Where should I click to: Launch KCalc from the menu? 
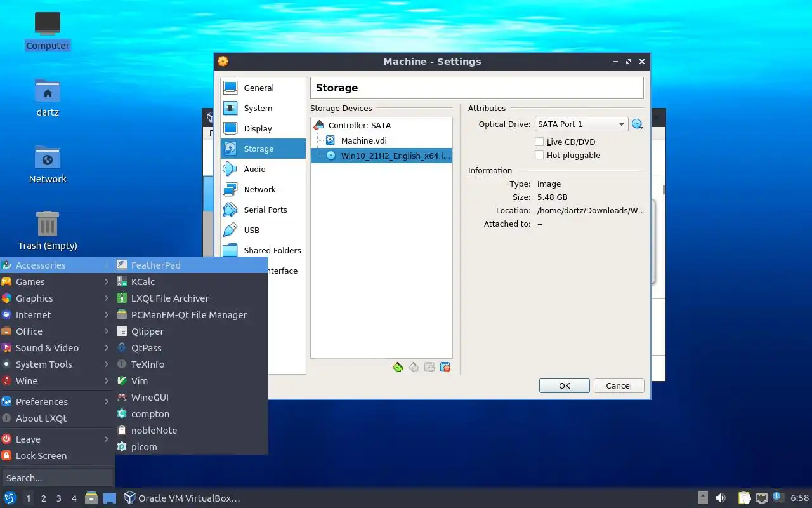tap(192, 281)
